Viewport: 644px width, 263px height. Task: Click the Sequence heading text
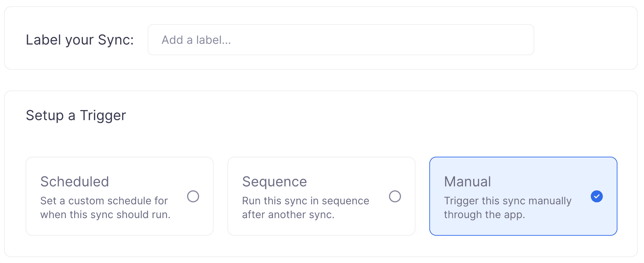pos(274,182)
